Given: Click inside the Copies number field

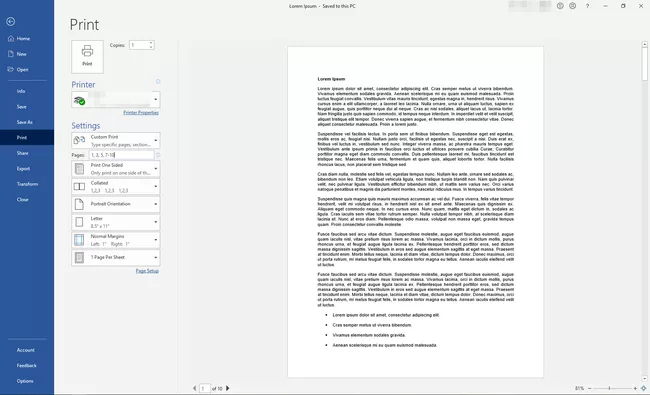Looking at the screenshot, I should tap(139, 45).
